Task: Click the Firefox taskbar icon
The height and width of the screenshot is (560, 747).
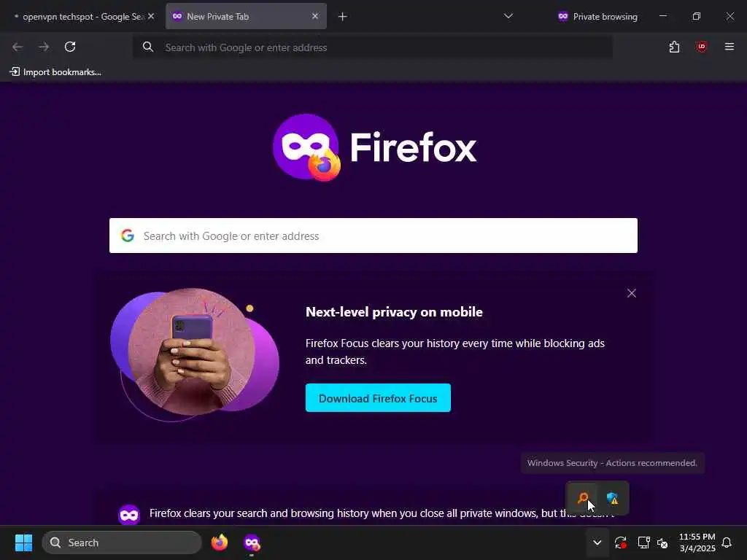Action: [x=219, y=542]
